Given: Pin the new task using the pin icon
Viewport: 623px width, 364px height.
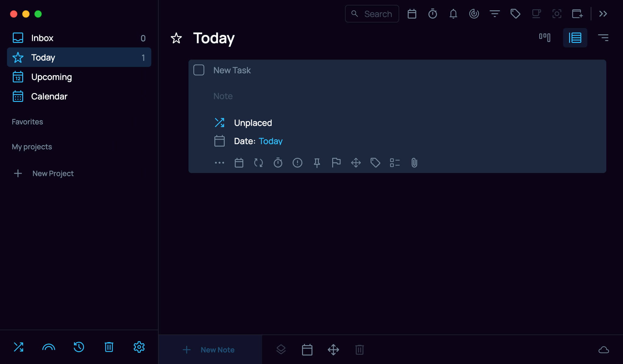Looking at the screenshot, I should tap(317, 163).
